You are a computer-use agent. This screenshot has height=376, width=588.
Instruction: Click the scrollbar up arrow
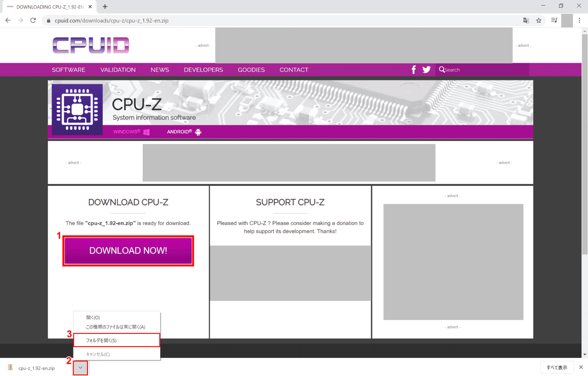click(585, 31)
